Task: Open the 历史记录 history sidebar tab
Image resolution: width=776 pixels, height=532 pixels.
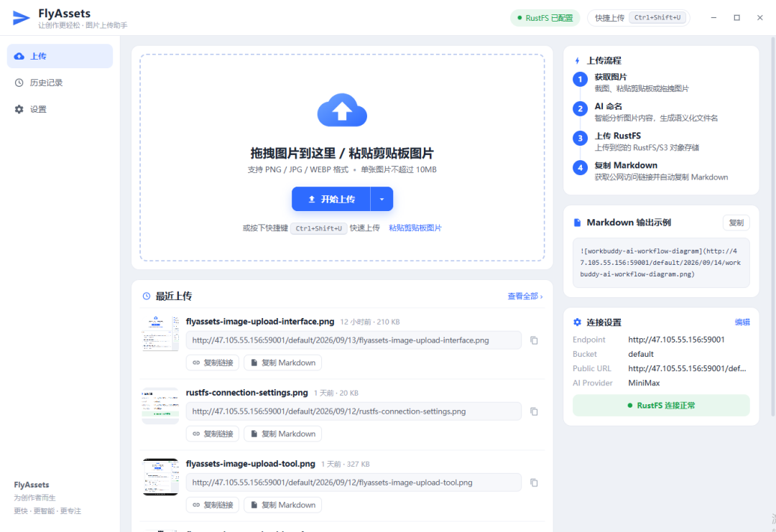Action: tap(60, 83)
